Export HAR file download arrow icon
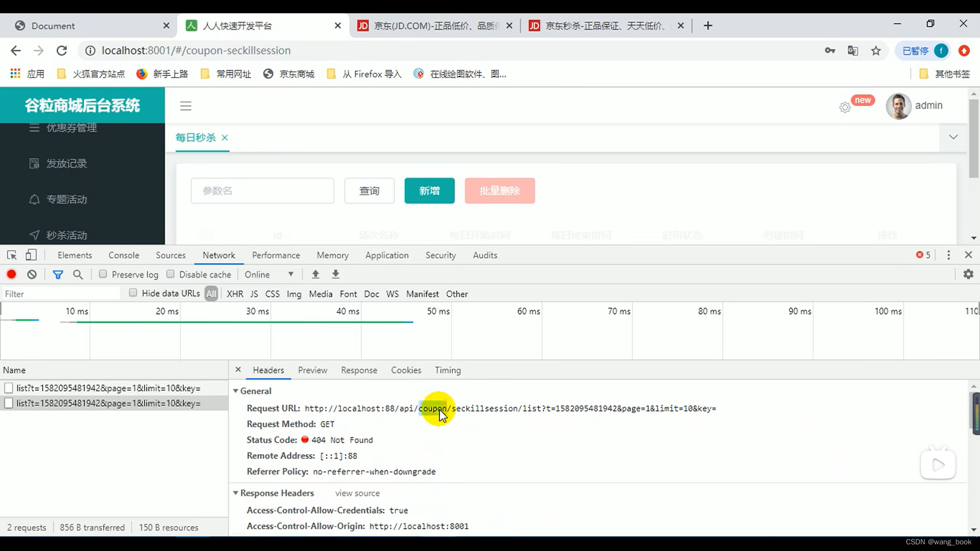This screenshot has width=980, height=551. click(336, 274)
